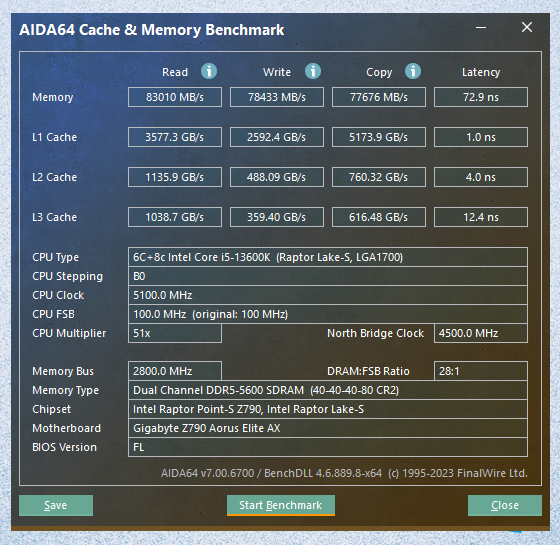The width and height of the screenshot is (560, 545).
Task: Select Memory Latency value 72.9 ns
Action: [x=481, y=97]
